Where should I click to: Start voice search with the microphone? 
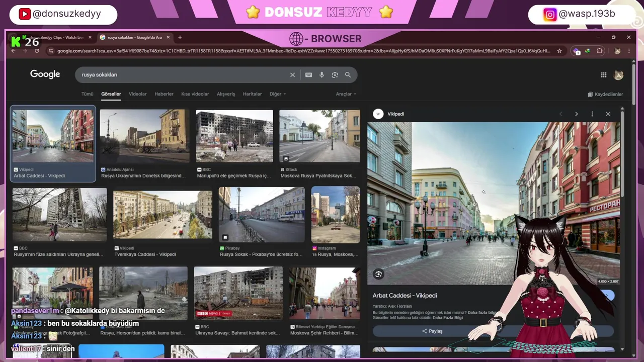[x=321, y=75]
